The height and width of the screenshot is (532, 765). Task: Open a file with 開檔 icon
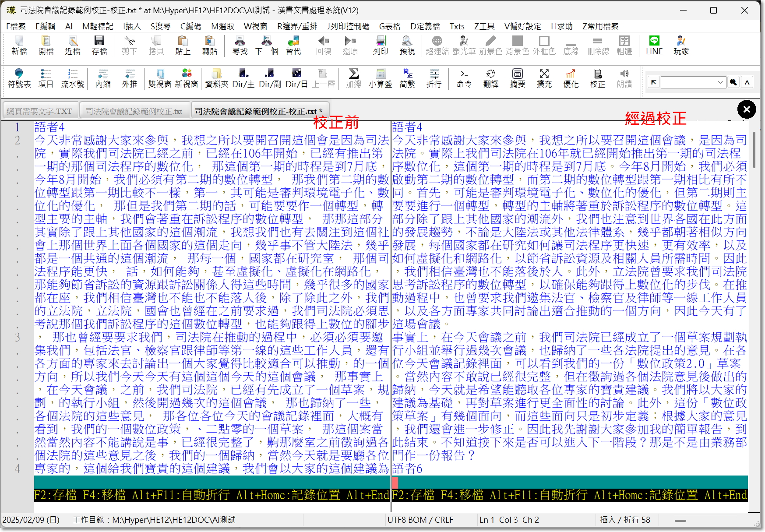click(x=46, y=46)
